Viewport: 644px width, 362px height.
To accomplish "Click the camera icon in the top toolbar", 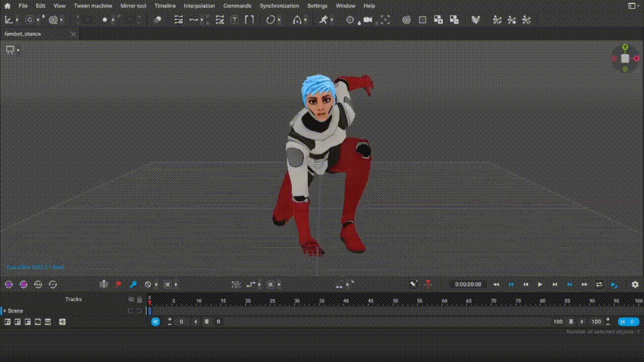I will (368, 20).
